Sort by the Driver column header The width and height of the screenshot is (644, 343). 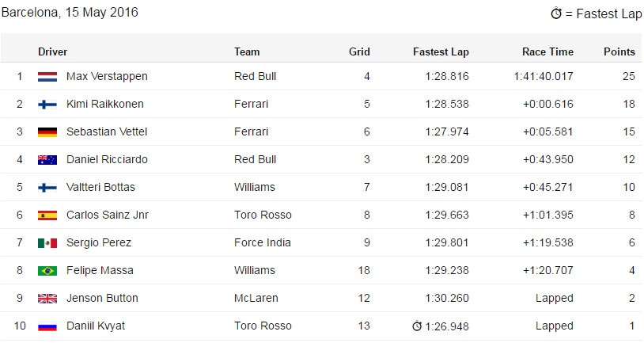tap(52, 51)
